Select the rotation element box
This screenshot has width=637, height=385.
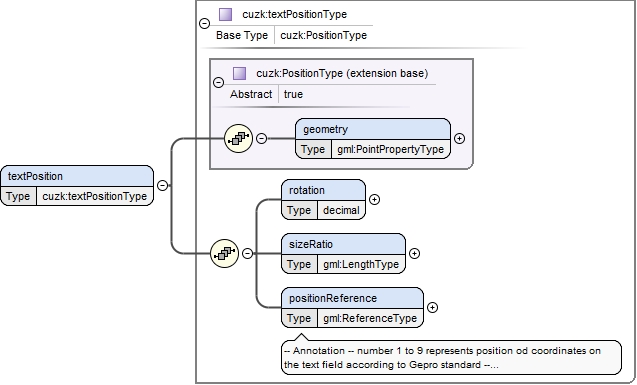coord(323,199)
